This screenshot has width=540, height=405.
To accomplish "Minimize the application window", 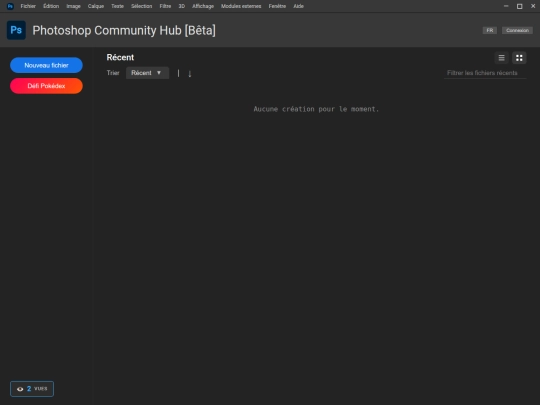I will click(x=506, y=6).
